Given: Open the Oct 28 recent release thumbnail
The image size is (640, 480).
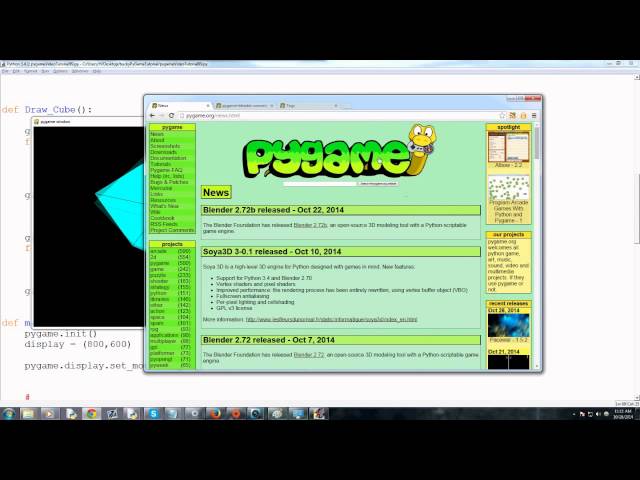Looking at the screenshot, I should (509, 325).
